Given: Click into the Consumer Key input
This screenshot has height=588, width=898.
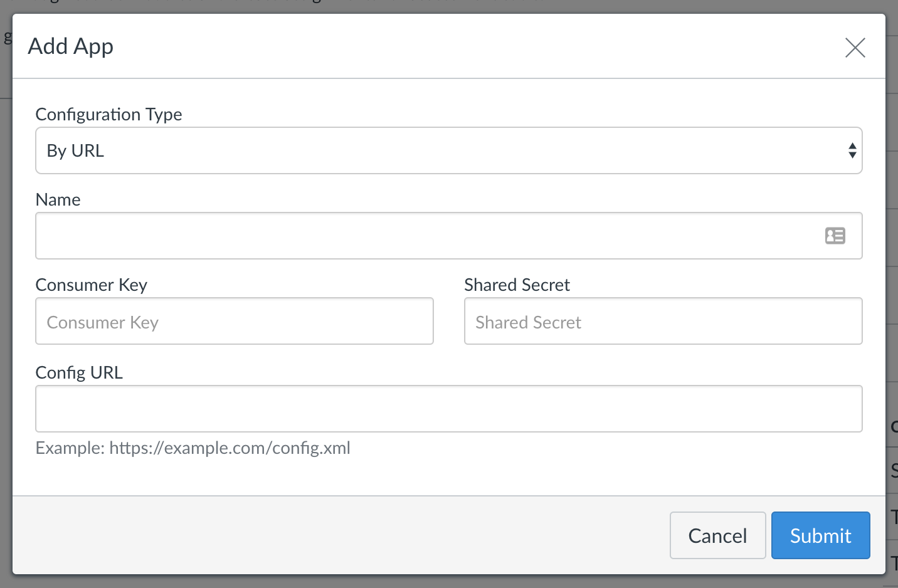Looking at the screenshot, I should pyautogui.click(x=235, y=321).
